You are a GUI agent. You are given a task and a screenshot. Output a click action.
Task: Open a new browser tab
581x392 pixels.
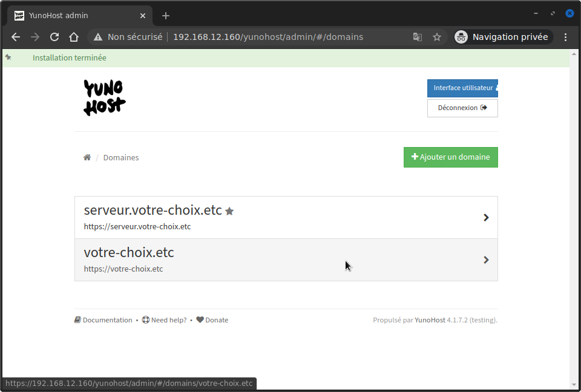point(166,16)
